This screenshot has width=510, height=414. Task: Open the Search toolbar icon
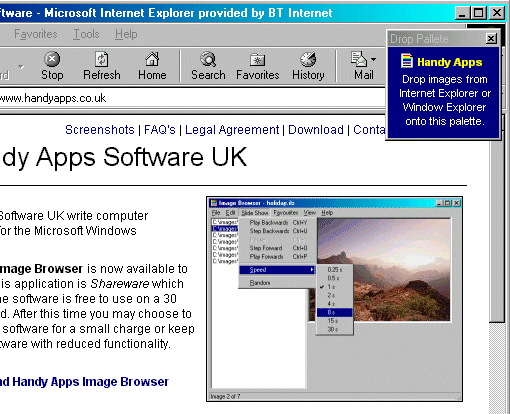(208, 60)
